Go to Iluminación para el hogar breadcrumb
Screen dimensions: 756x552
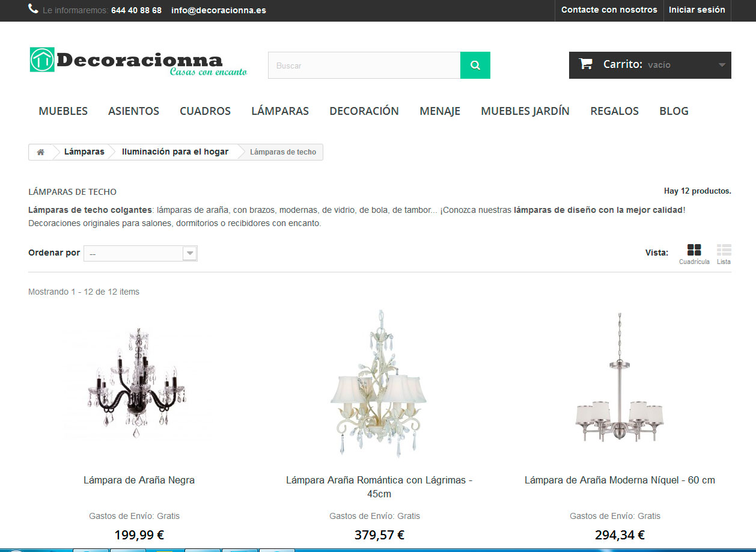coord(175,152)
